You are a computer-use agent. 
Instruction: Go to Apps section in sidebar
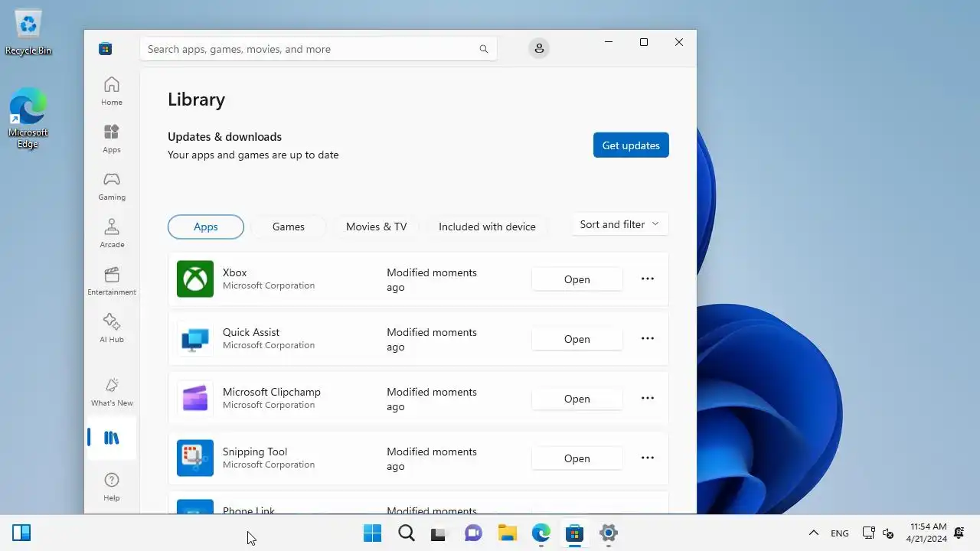(x=112, y=139)
